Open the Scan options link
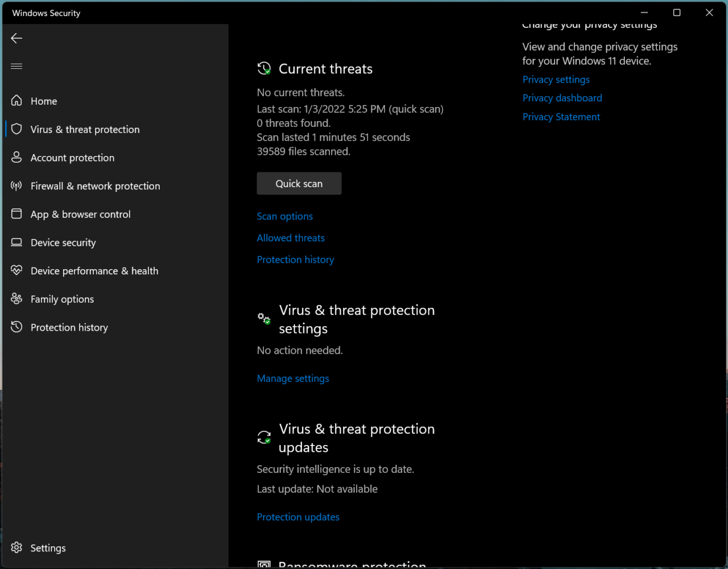 284,216
